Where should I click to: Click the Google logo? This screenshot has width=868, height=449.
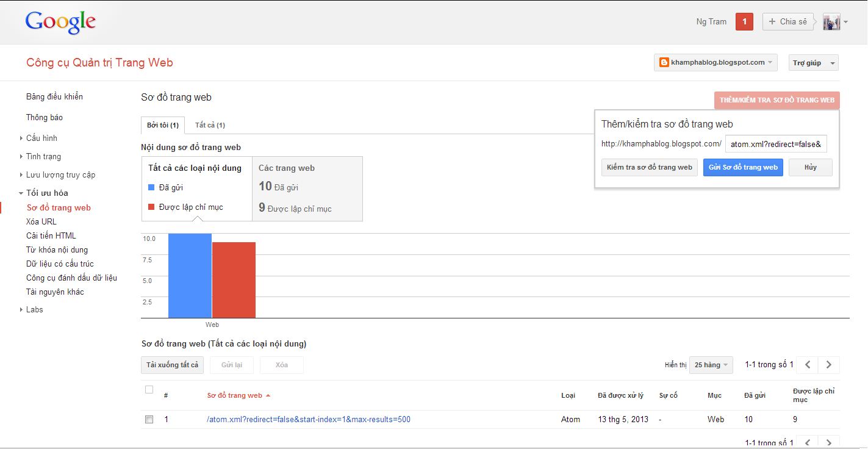[x=60, y=23]
